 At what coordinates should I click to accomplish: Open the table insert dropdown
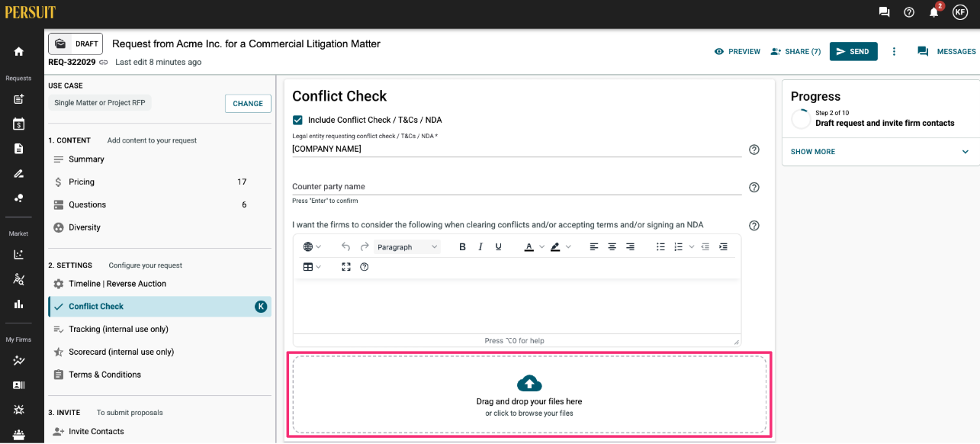click(x=312, y=267)
